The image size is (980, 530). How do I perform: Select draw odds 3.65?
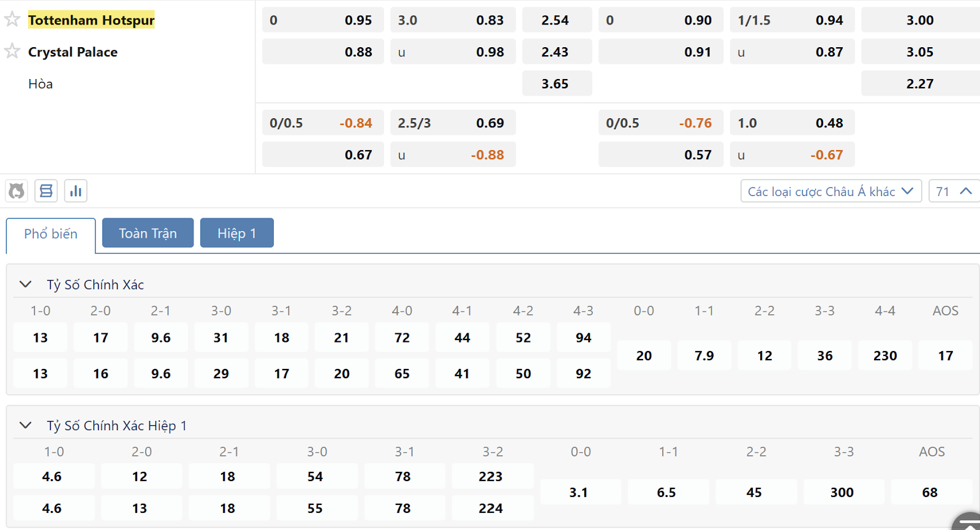(x=557, y=84)
